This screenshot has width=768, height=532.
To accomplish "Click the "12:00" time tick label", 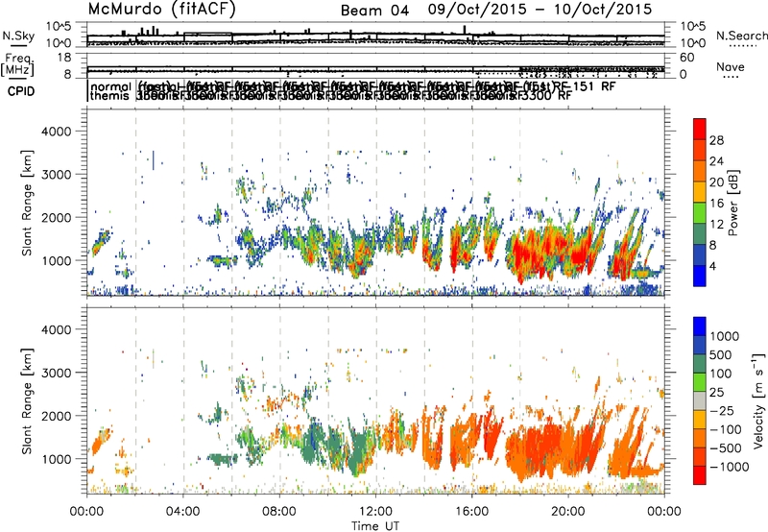I will click(375, 512).
